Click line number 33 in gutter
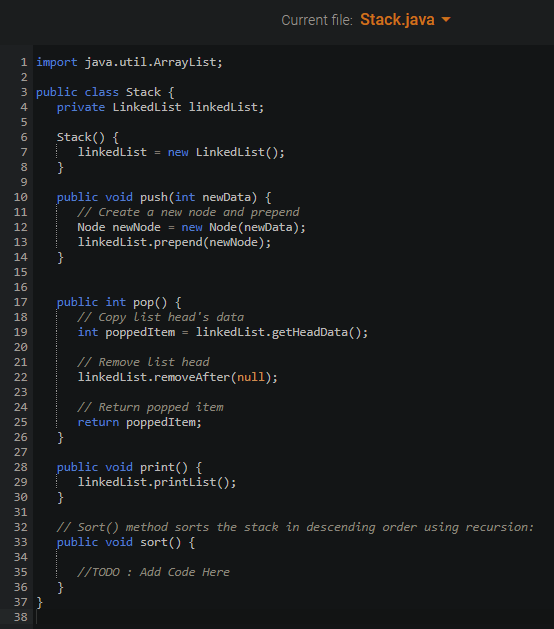554x629 pixels. pos(20,542)
